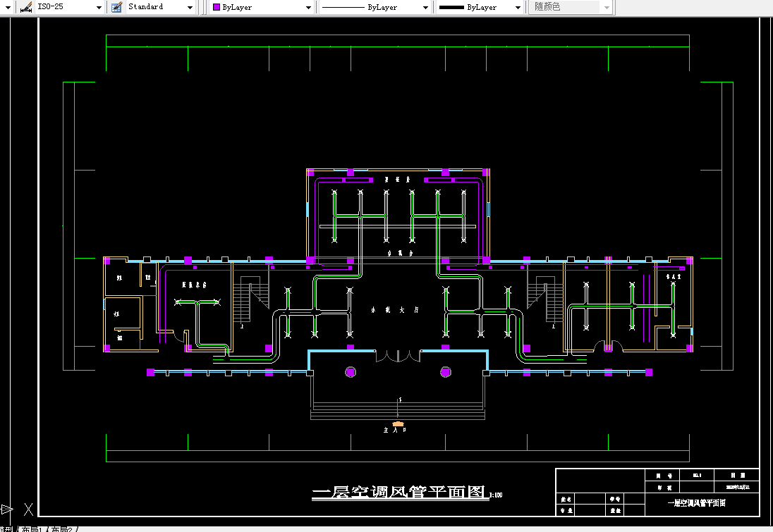Image resolution: width=773 pixels, height=532 pixels.
Task: Select the underlined drawing title 一层空调风管平面图
Action: click(x=398, y=492)
